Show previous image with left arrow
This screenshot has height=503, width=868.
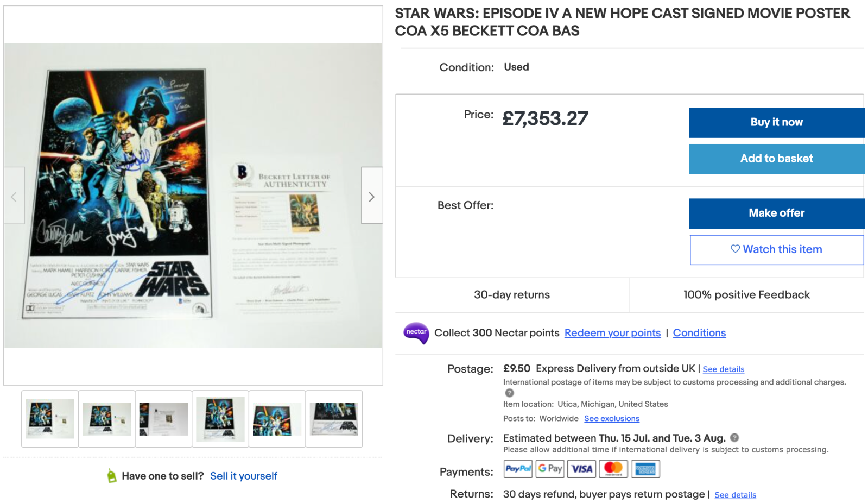pos(14,196)
